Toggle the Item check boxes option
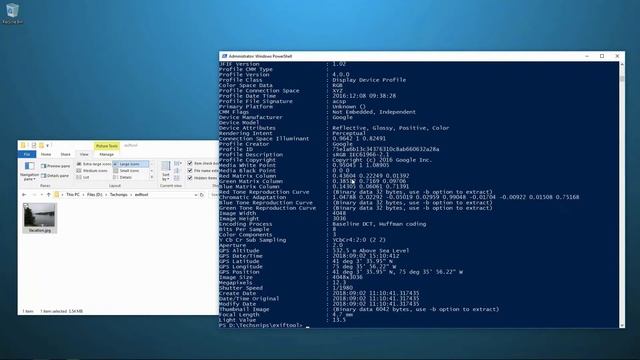The image size is (640, 360). coord(190,163)
